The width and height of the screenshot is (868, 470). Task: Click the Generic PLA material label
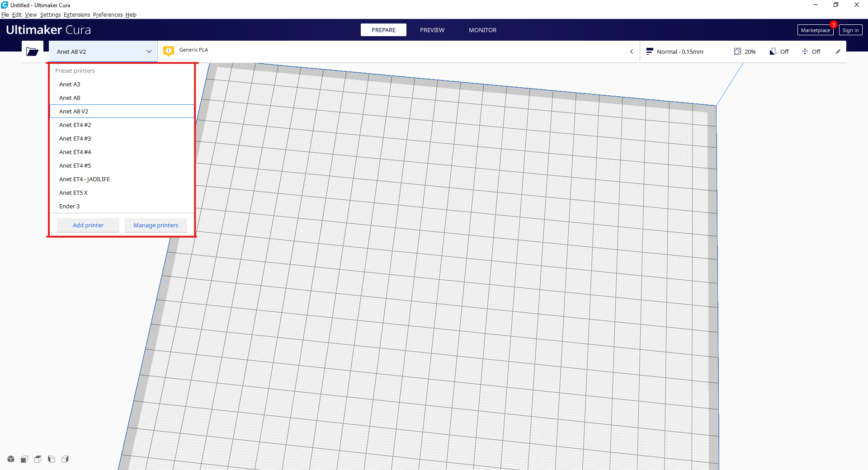[193, 50]
